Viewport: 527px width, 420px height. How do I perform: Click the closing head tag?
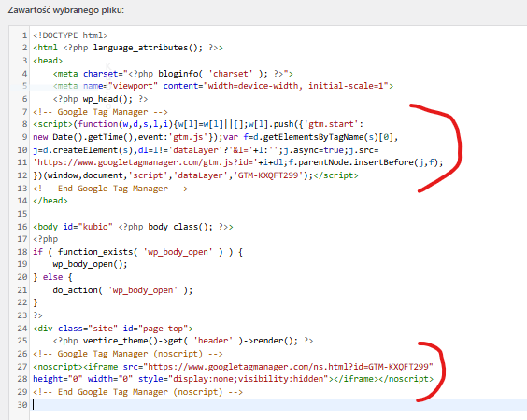tap(50, 201)
